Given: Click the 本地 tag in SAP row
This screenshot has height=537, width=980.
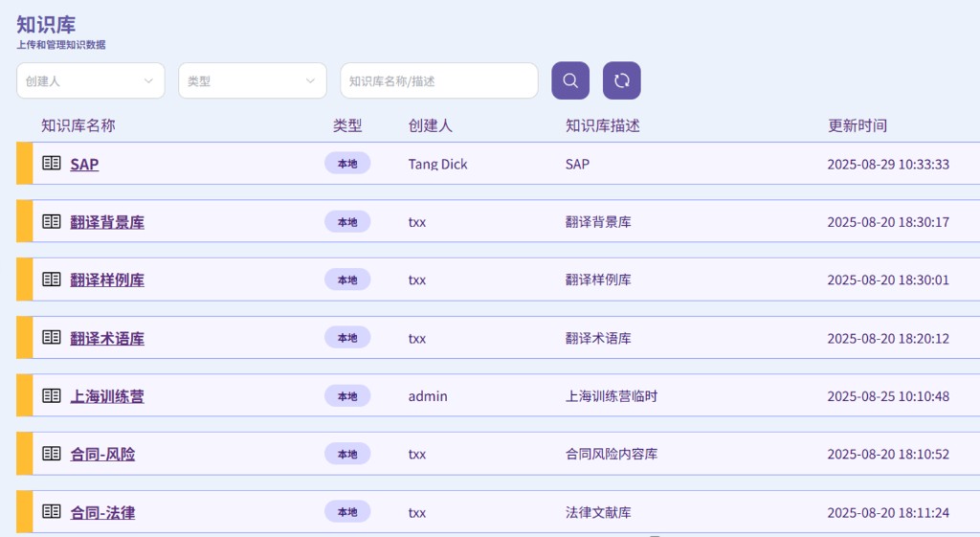Looking at the screenshot, I should (x=346, y=164).
